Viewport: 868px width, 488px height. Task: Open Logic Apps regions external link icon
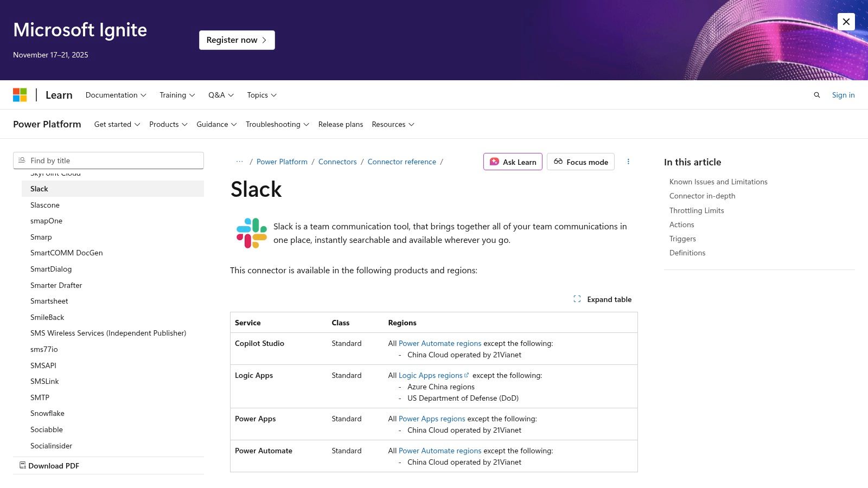coord(467,375)
